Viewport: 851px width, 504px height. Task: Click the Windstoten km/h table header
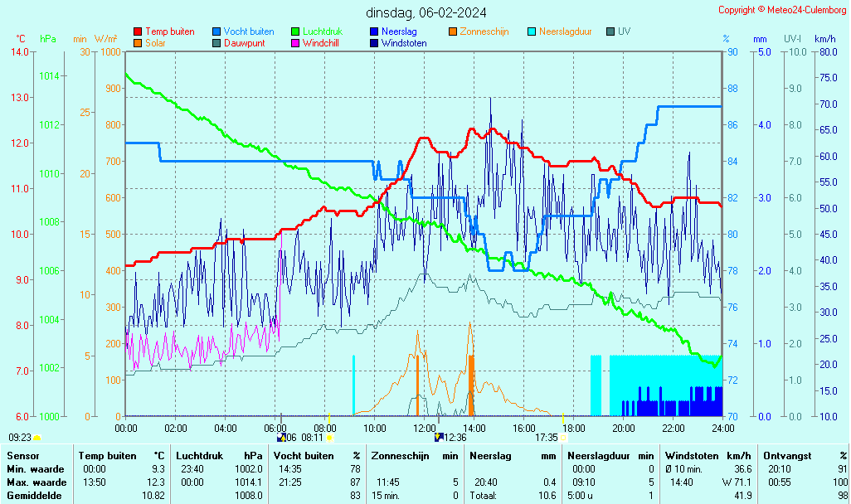click(x=698, y=455)
